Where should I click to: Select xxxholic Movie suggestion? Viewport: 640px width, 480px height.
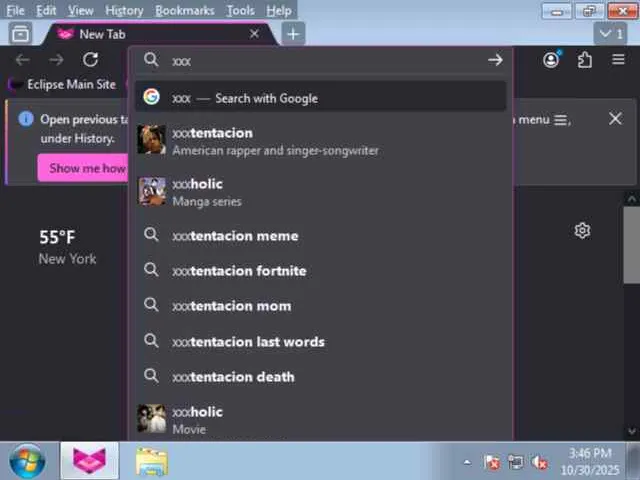321,420
